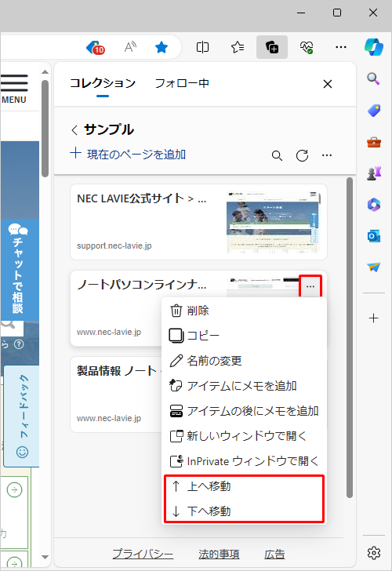Open the sidebar Shopping tag icon
This screenshot has width=392, height=571.
click(x=374, y=111)
